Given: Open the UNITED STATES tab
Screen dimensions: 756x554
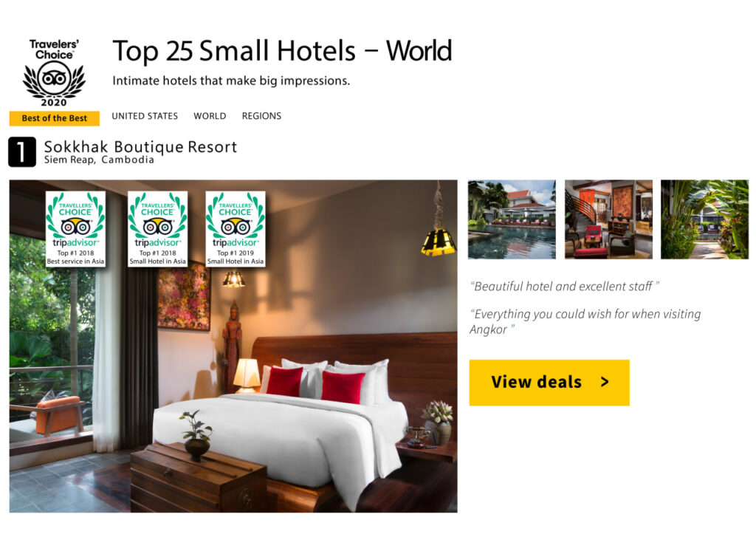Looking at the screenshot, I should tap(145, 116).
